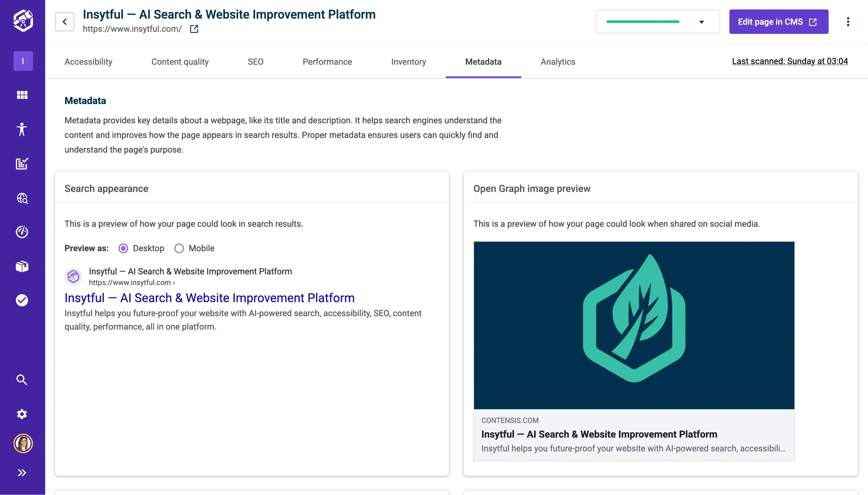Click the 'Search appearance' card heading
The image size is (868, 495).
tap(107, 189)
